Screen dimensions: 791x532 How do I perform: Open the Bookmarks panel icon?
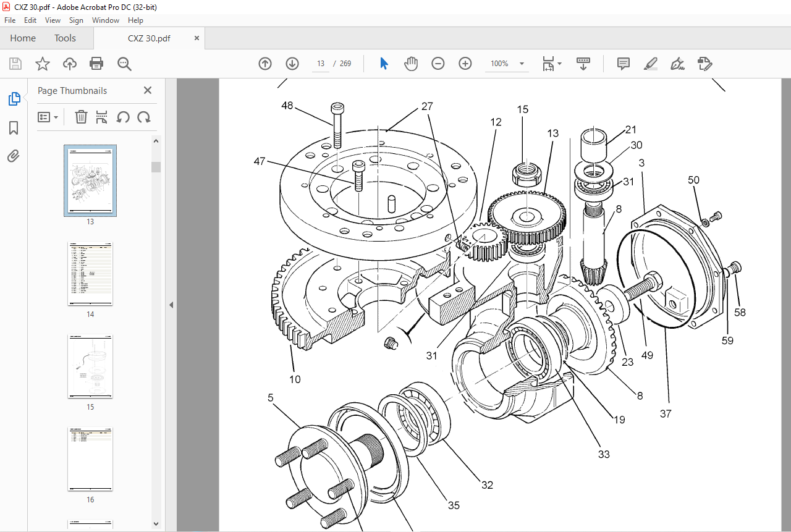coord(14,128)
